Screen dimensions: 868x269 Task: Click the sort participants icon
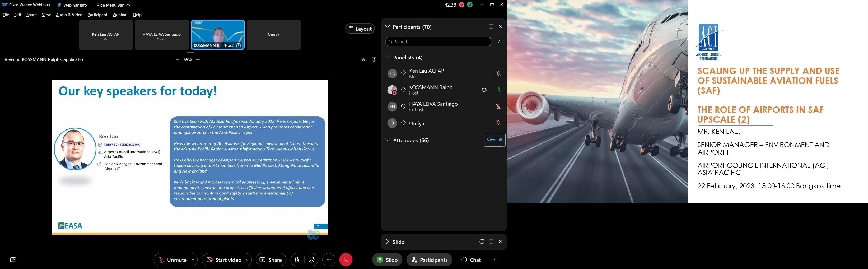tap(499, 41)
